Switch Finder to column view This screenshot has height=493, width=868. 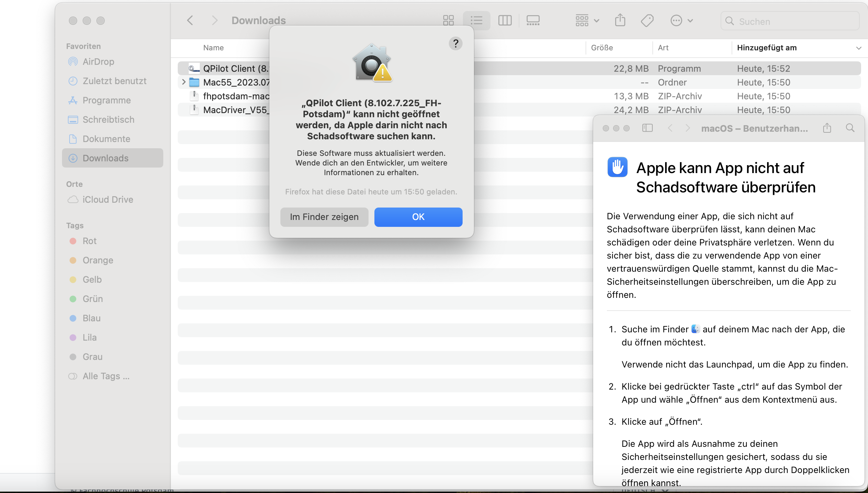[x=505, y=21]
